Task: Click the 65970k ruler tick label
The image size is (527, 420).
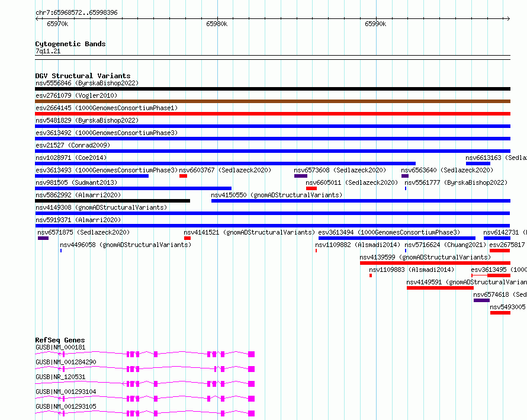Action: pyautogui.click(x=57, y=24)
